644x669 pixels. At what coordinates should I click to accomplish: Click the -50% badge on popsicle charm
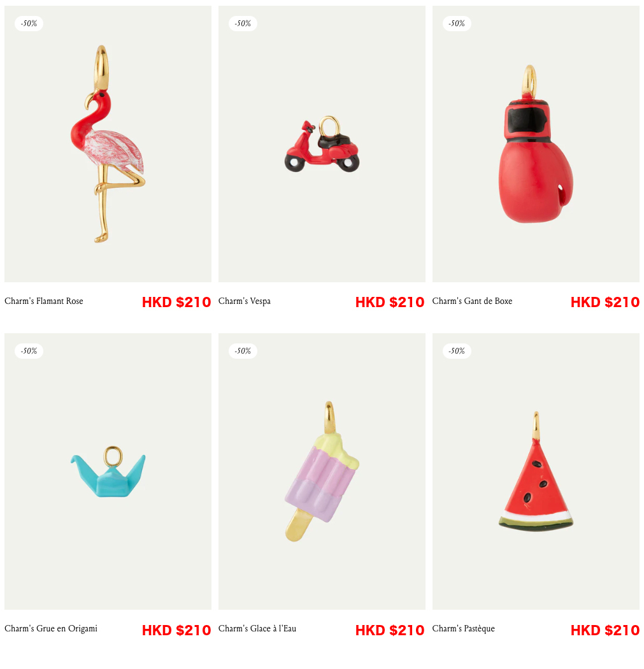coord(243,351)
